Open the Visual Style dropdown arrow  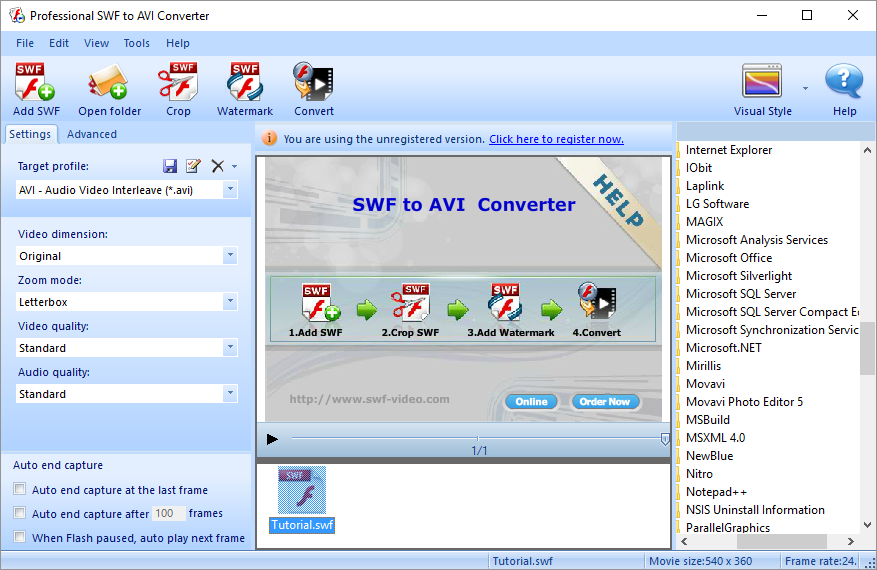pos(805,88)
